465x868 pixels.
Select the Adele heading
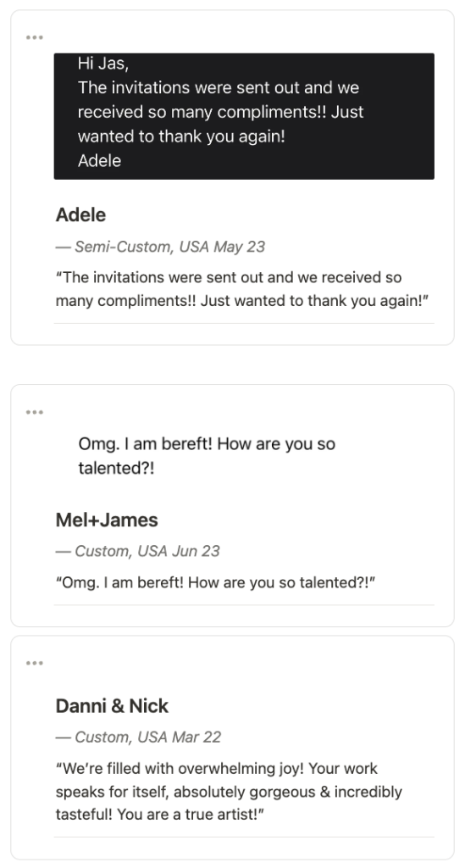[x=80, y=214]
